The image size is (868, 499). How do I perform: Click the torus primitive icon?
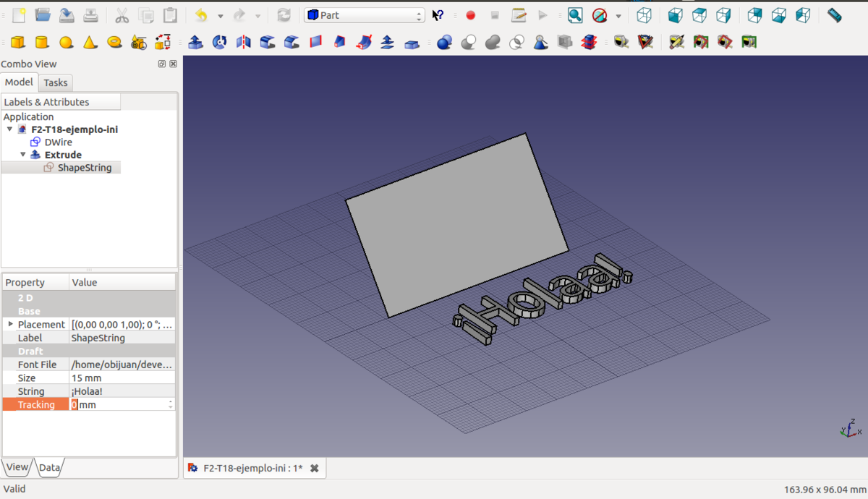pos(114,43)
